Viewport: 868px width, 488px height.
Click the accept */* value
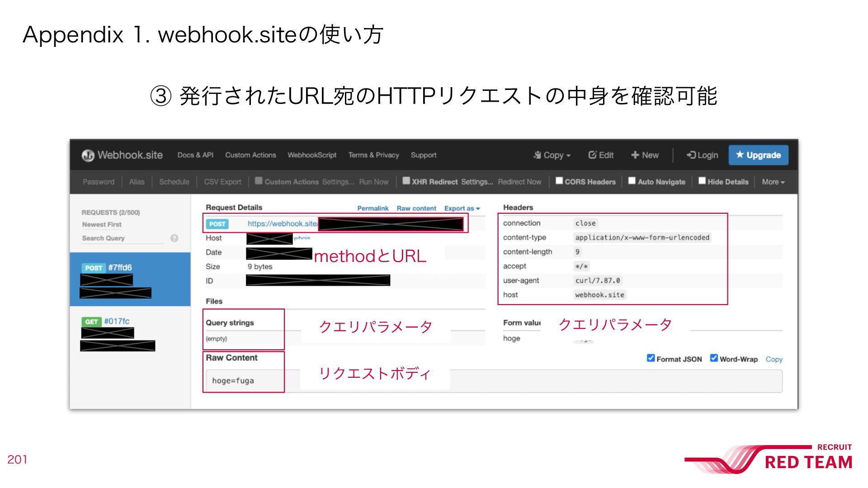tap(581, 267)
